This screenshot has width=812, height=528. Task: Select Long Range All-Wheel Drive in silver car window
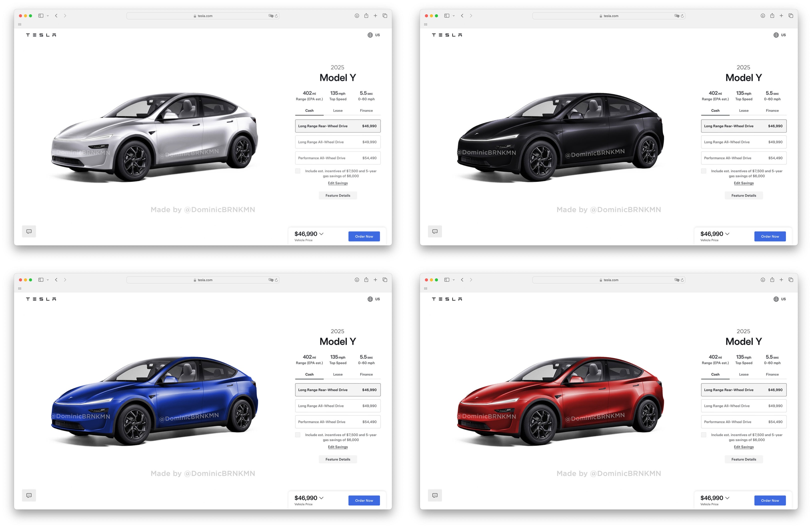(x=338, y=142)
